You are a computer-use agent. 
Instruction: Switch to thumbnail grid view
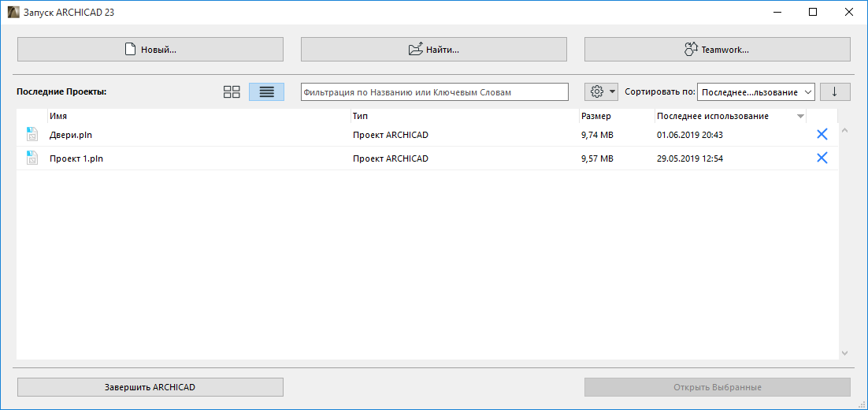[x=232, y=92]
